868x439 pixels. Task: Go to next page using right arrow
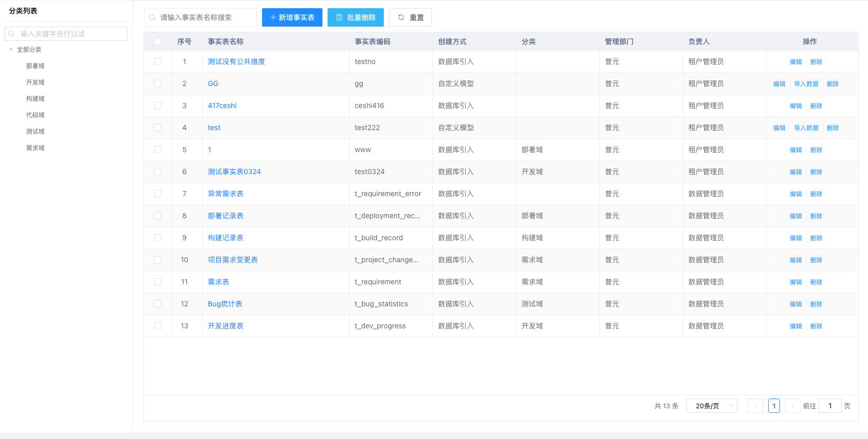792,406
